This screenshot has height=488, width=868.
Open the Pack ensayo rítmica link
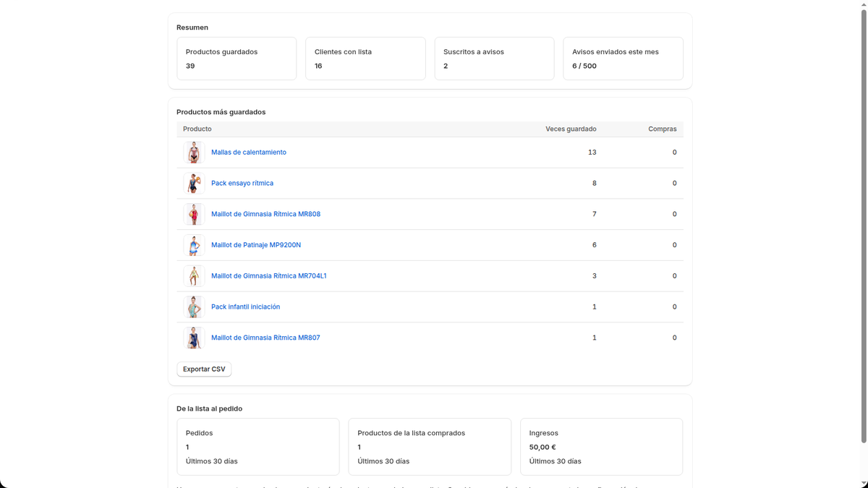point(242,184)
